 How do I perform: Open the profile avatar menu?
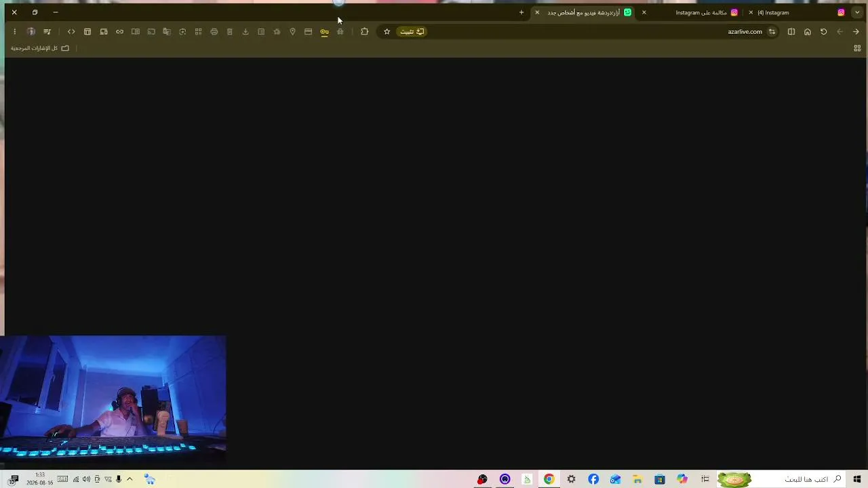point(31,32)
